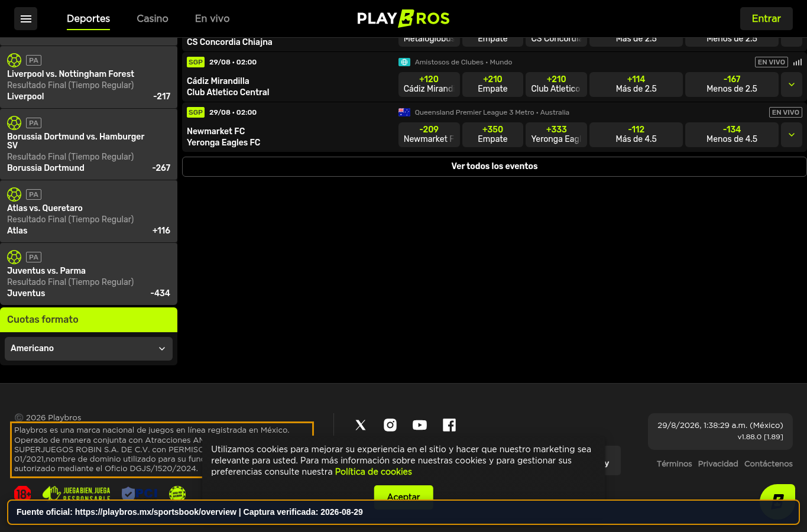The width and height of the screenshot is (807, 532).
Task: Add Atlas +116 pick to betslip
Action: [x=89, y=212]
